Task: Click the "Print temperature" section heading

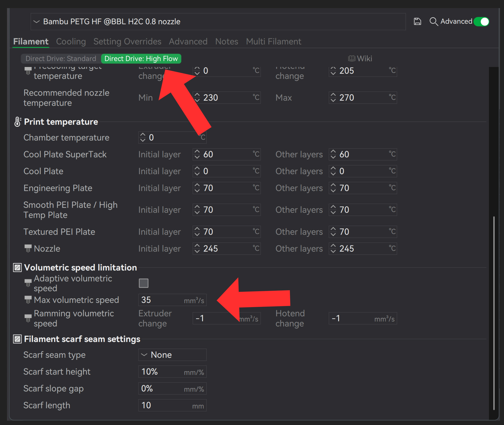Action: 61,122
